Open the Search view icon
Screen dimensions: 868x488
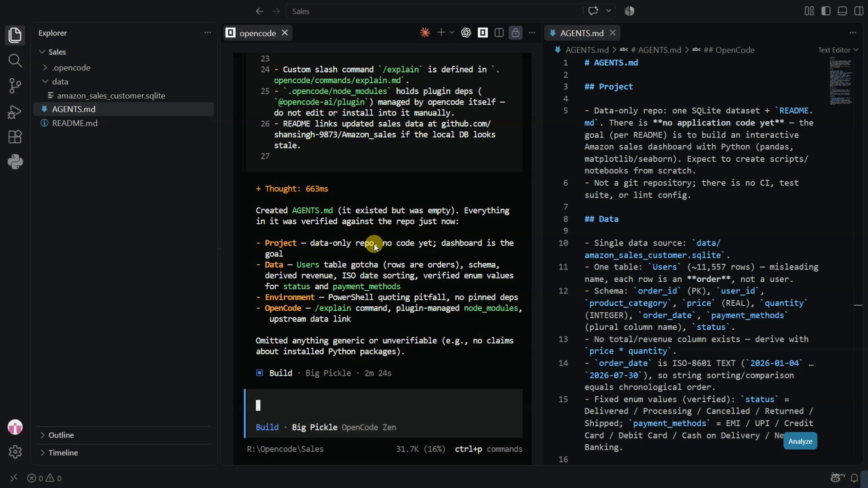click(15, 61)
